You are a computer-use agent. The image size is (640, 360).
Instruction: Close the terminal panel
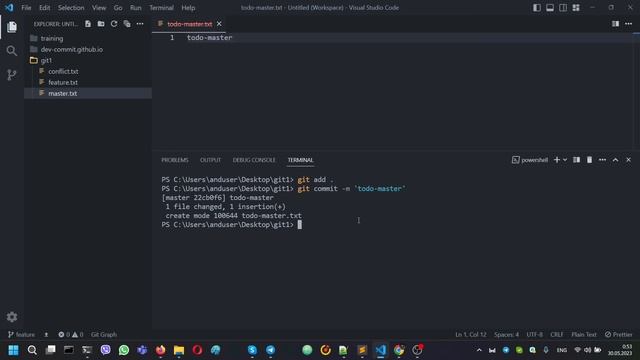coord(629,160)
